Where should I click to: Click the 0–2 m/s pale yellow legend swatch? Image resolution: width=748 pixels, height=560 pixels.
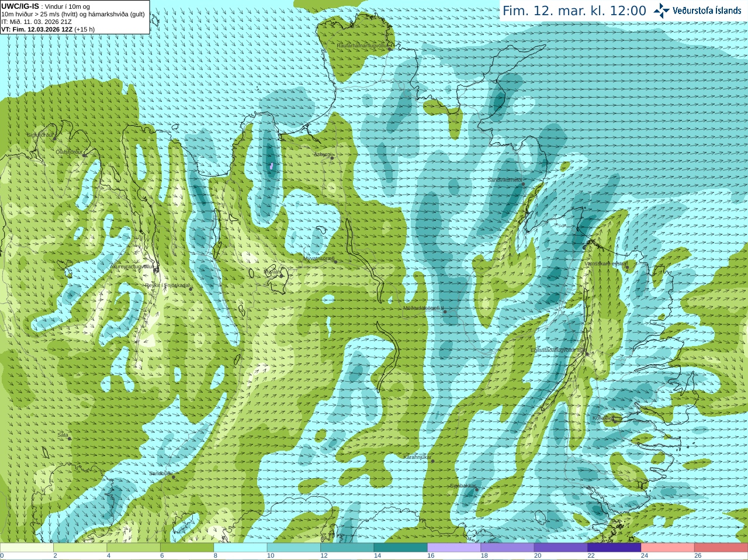coord(26,547)
